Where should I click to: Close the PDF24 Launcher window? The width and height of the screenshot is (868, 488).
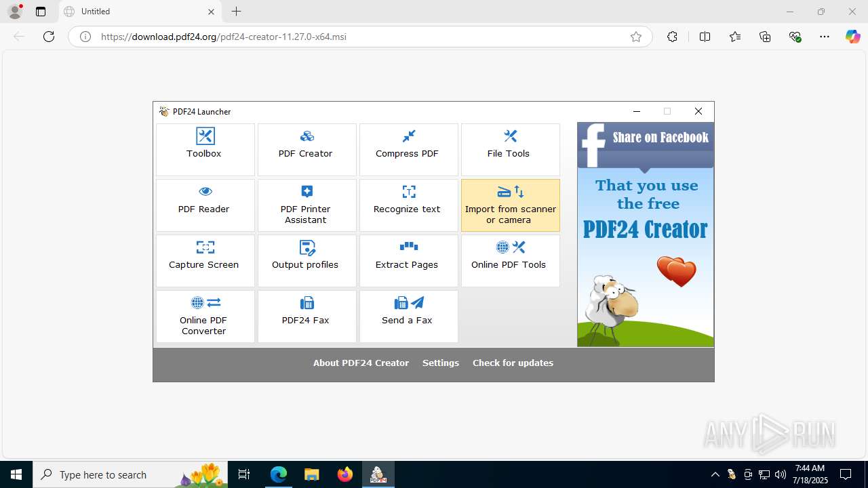click(x=698, y=111)
